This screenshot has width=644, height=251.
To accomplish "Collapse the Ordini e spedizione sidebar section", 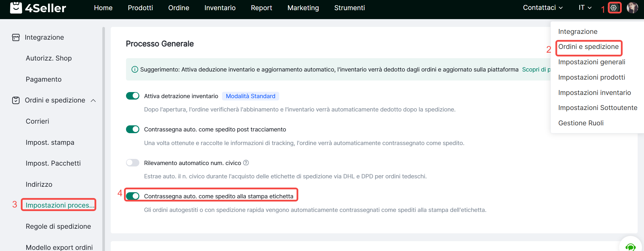I will click(93, 100).
